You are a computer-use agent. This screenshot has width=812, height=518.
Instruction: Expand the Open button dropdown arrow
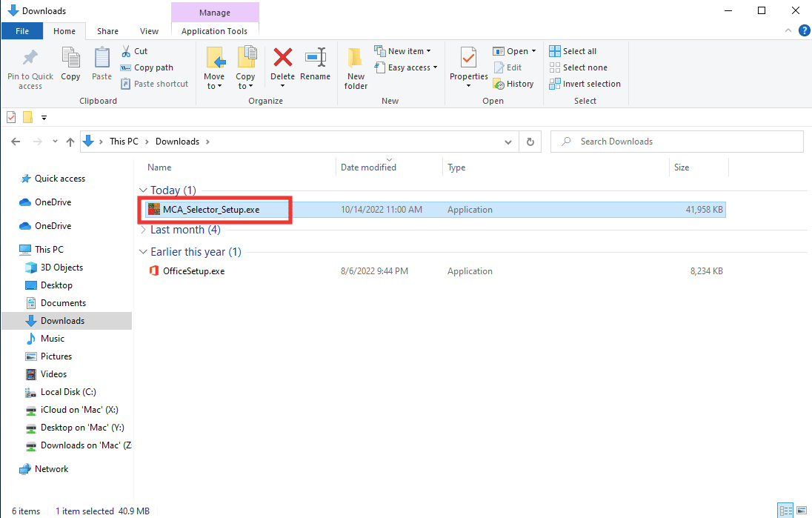pos(534,51)
